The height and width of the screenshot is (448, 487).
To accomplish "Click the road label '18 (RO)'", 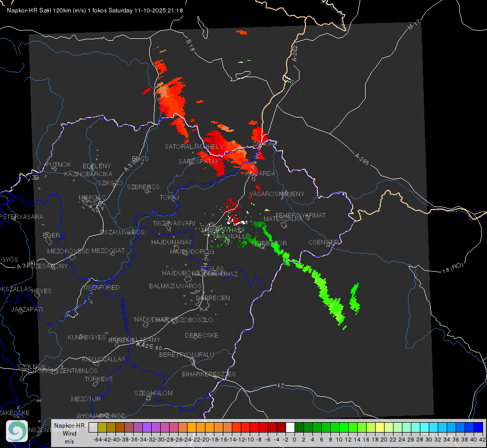I will (x=453, y=268).
